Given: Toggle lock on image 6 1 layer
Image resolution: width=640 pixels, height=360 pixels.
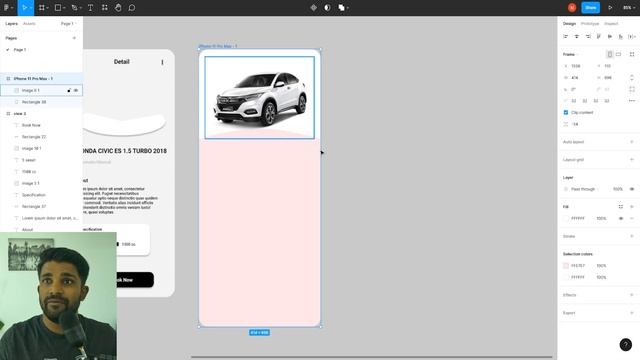Looking at the screenshot, I should [x=69, y=90].
